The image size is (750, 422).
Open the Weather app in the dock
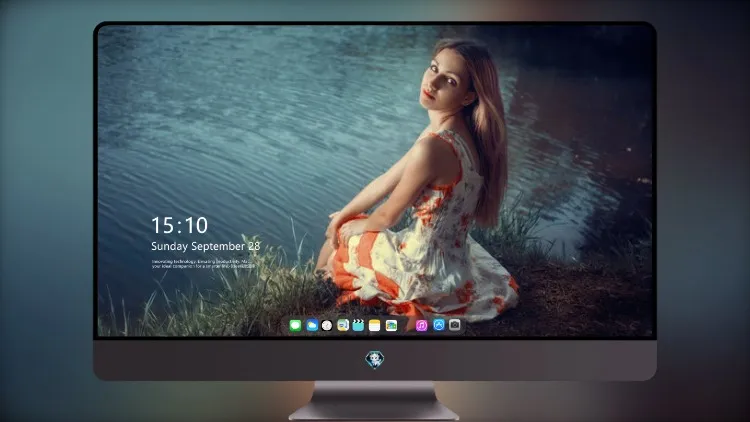tap(312, 326)
